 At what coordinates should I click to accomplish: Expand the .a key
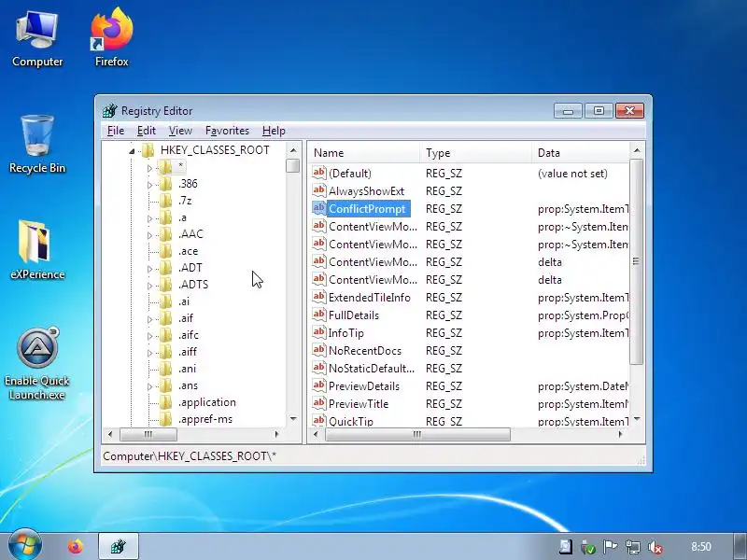(149, 218)
